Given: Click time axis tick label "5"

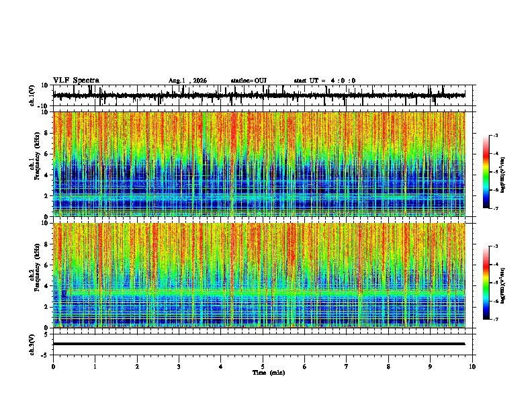Looking at the screenshot, I should click(x=263, y=367).
